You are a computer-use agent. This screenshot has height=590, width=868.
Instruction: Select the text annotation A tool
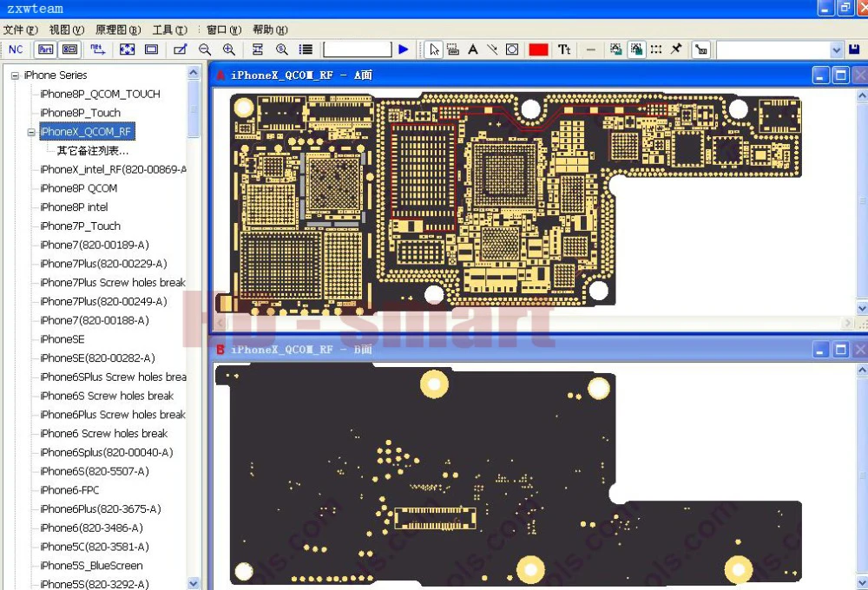(x=473, y=49)
